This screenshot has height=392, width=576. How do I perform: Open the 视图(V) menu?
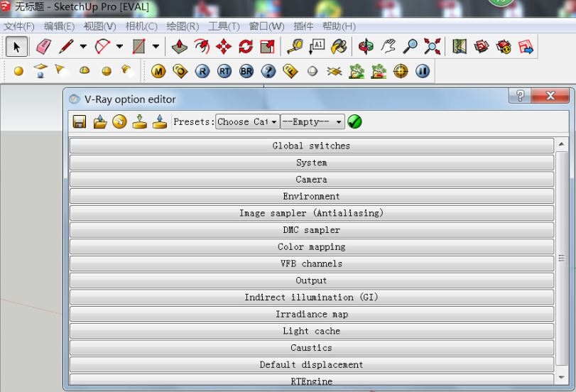100,26
